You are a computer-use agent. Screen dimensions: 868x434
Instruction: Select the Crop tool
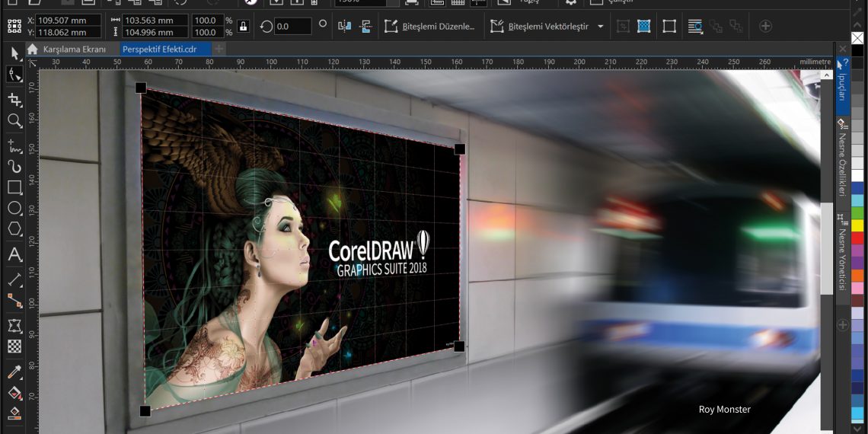14,100
